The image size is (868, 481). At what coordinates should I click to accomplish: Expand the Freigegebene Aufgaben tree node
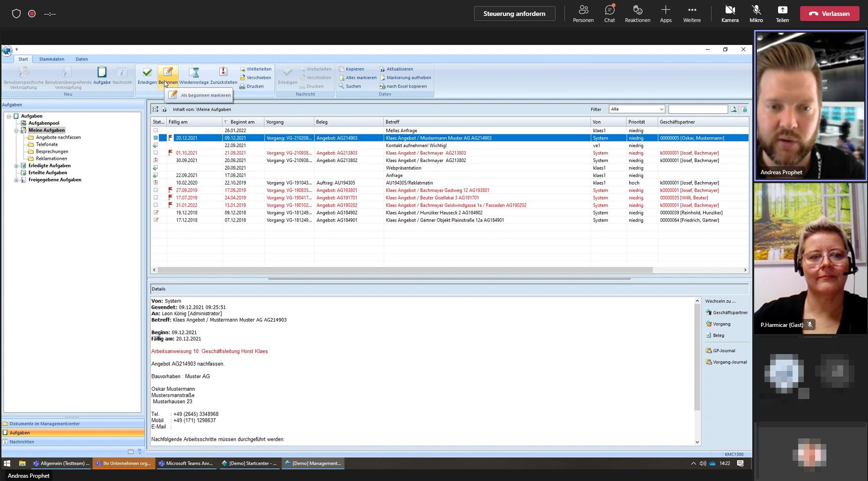16,180
